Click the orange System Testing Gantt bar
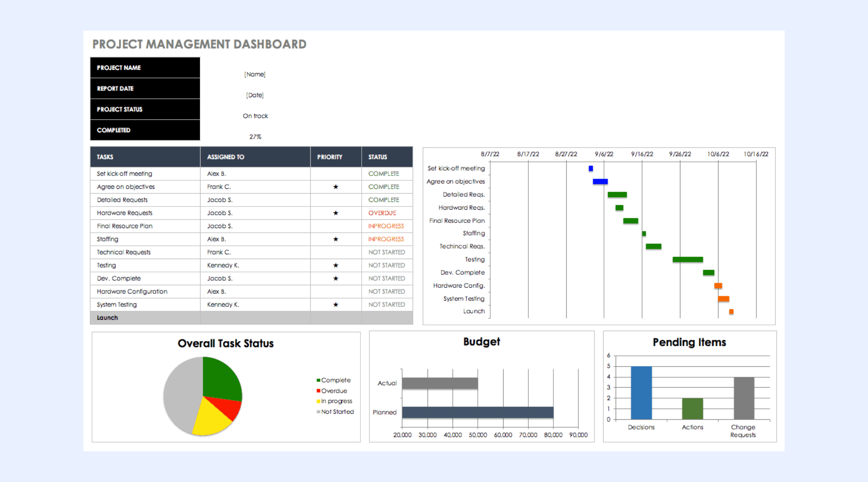 (724, 298)
